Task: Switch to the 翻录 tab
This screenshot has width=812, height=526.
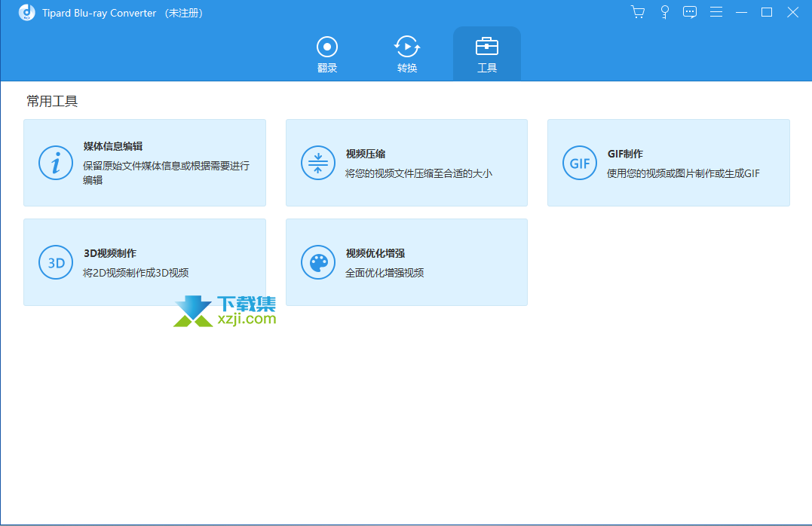Action: (327, 54)
